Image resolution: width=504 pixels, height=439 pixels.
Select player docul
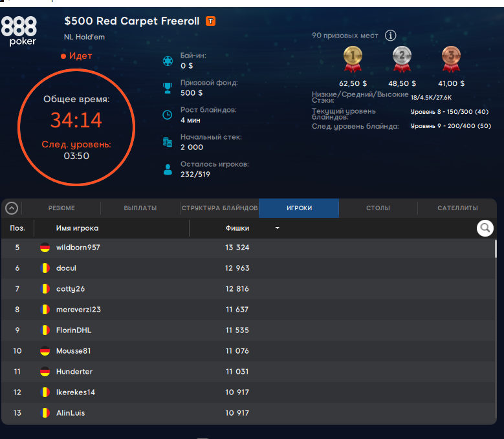click(x=66, y=268)
